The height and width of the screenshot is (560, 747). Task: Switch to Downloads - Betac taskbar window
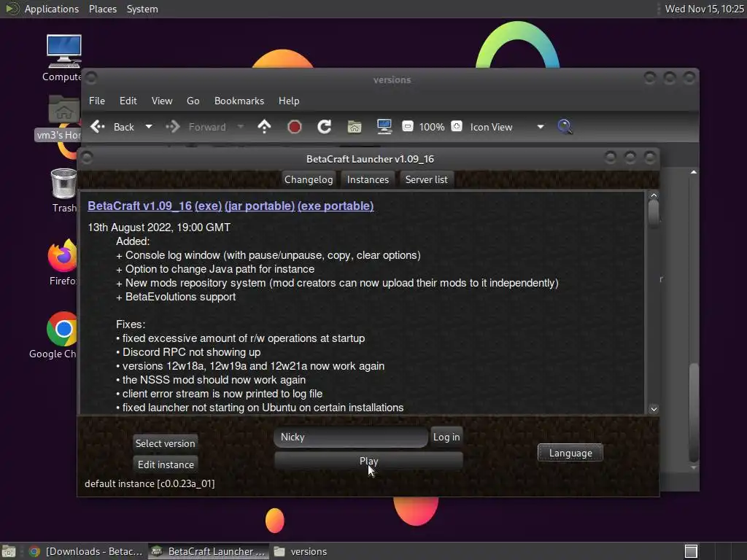(86, 551)
